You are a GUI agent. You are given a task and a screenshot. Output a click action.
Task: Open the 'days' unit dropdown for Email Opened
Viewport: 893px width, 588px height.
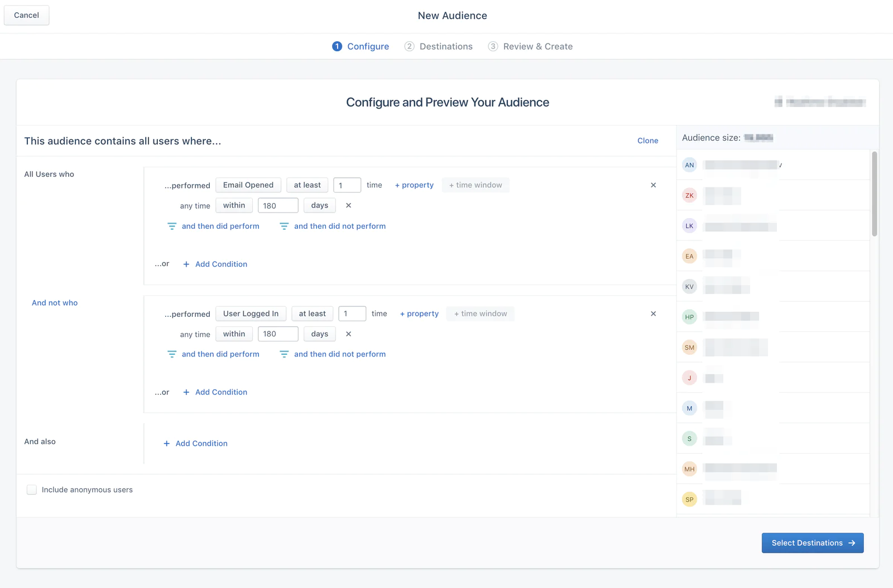tap(319, 205)
